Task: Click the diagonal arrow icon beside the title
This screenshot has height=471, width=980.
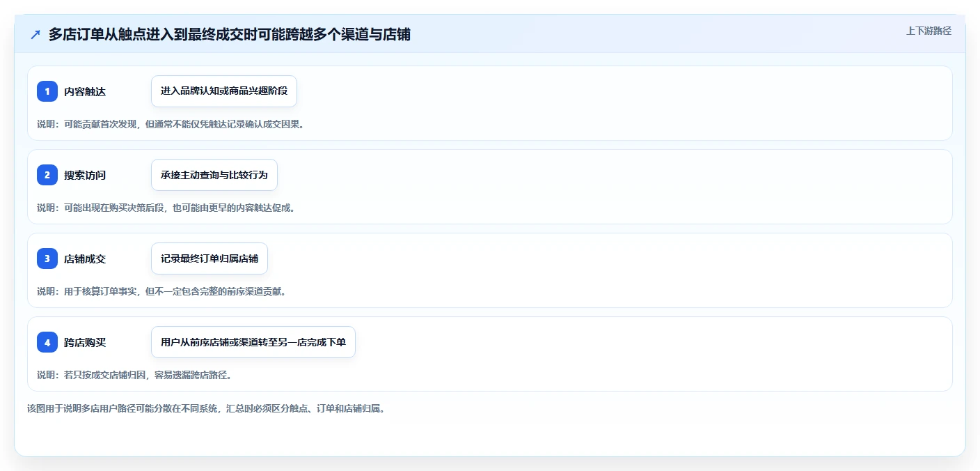Action: pos(35,34)
